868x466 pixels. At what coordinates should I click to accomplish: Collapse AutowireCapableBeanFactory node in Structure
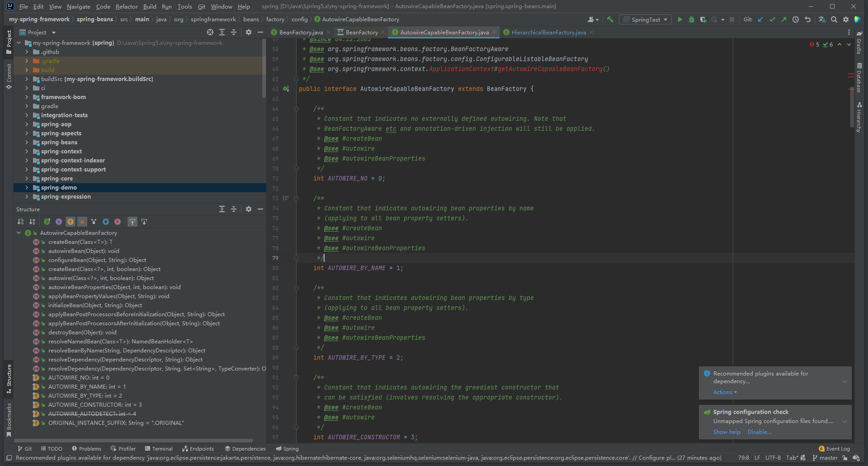(19, 233)
